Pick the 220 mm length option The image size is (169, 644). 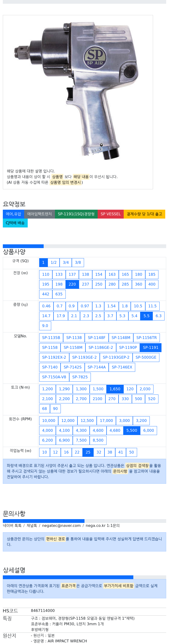click(72, 284)
